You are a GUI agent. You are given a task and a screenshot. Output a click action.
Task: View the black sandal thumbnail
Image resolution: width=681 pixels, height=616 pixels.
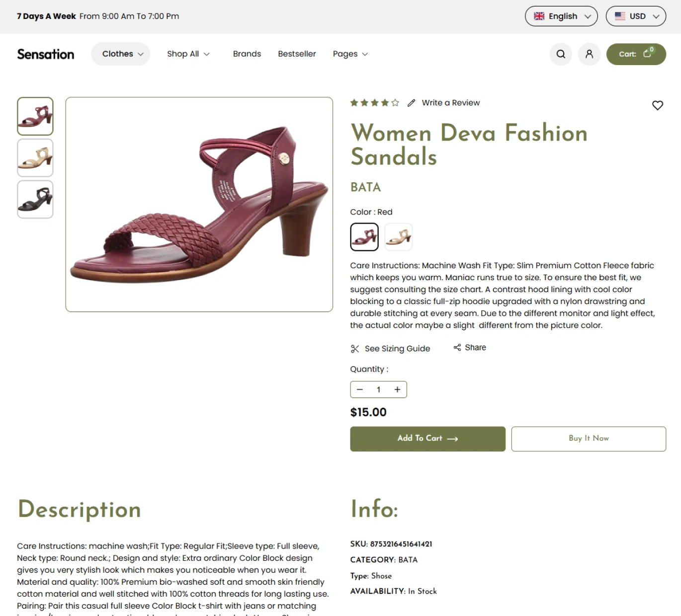coord(35,199)
